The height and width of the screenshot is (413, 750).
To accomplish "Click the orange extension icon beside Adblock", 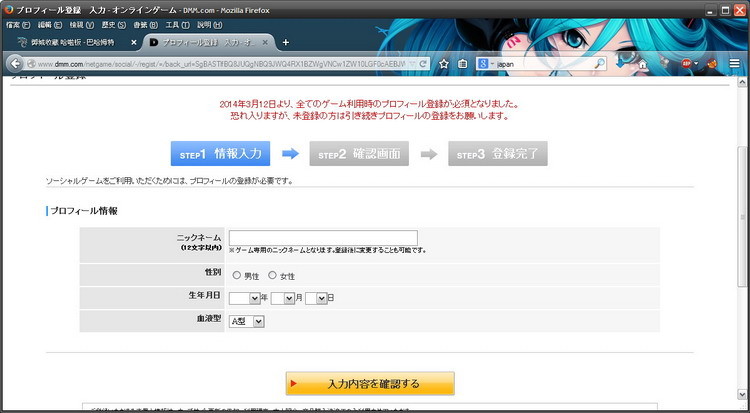I will (x=712, y=64).
